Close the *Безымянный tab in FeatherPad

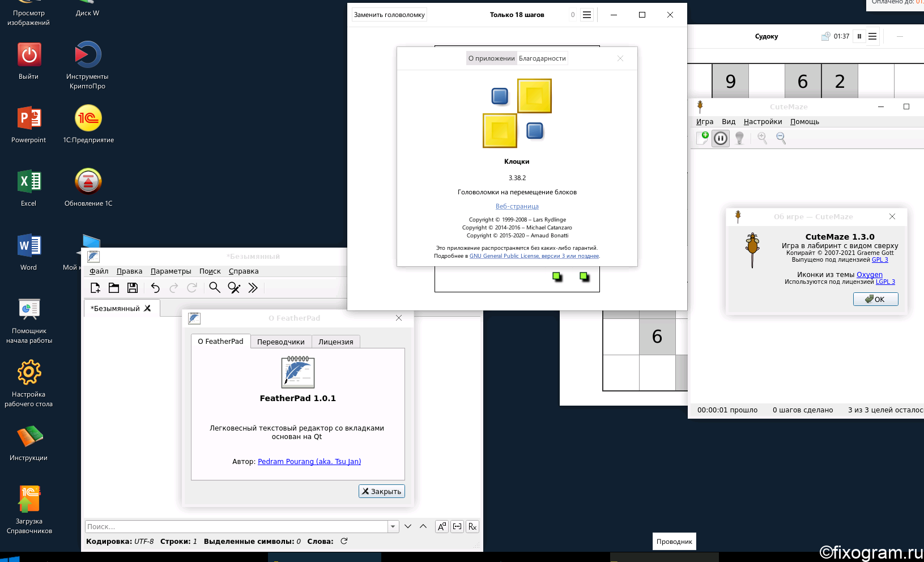(x=147, y=308)
